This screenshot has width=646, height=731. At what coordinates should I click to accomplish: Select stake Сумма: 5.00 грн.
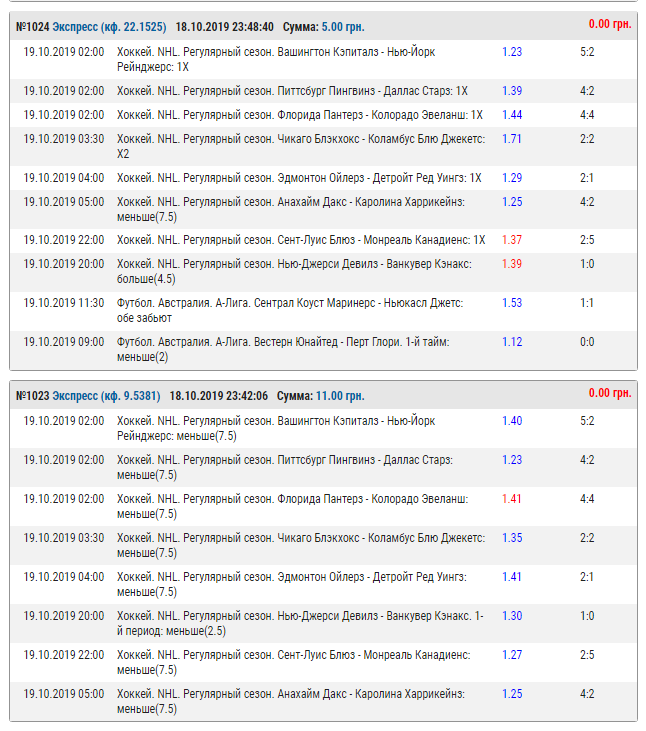pos(323,27)
